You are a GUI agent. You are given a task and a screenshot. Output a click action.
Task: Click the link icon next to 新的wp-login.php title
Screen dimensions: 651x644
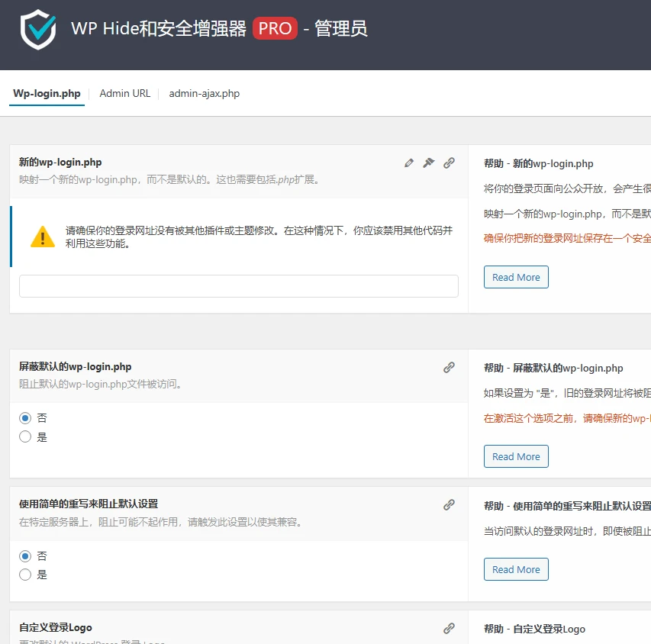(449, 163)
